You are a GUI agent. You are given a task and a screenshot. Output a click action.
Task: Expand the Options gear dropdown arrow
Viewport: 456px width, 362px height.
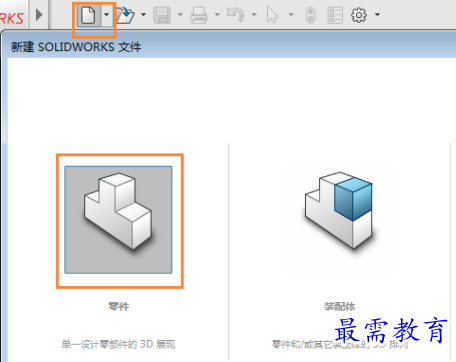pos(377,15)
